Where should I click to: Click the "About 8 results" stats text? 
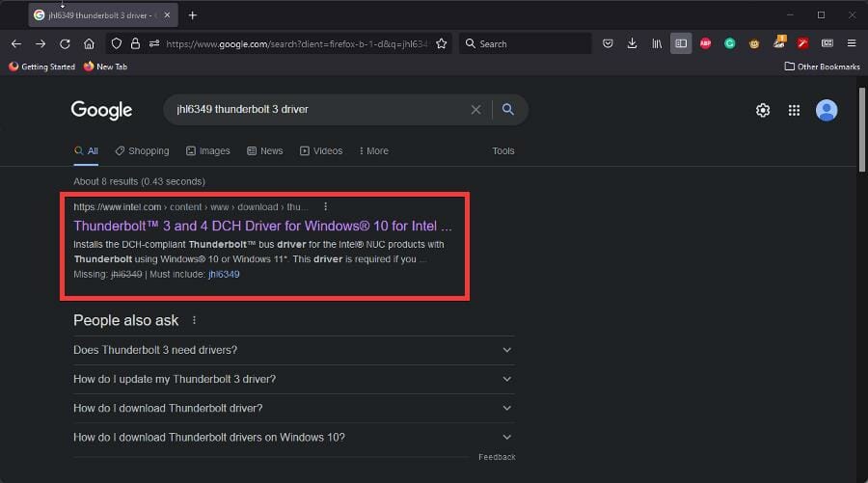[x=140, y=181]
